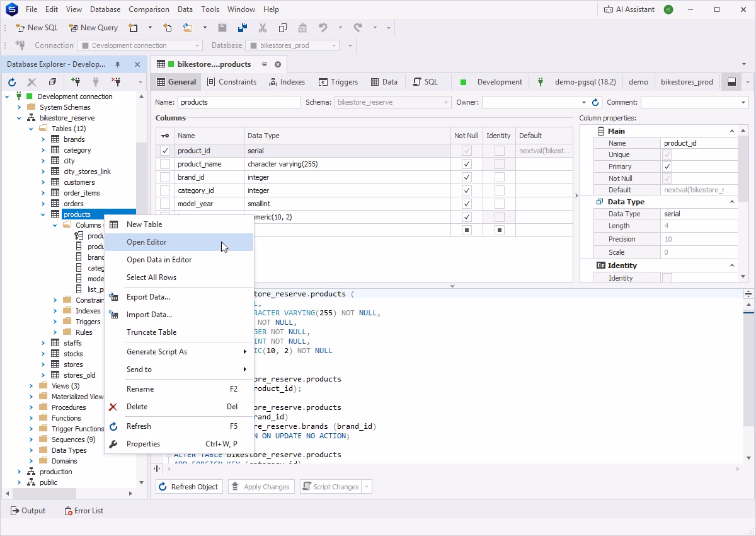
Task: Click the Properties context menu entry
Action: click(179, 444)
